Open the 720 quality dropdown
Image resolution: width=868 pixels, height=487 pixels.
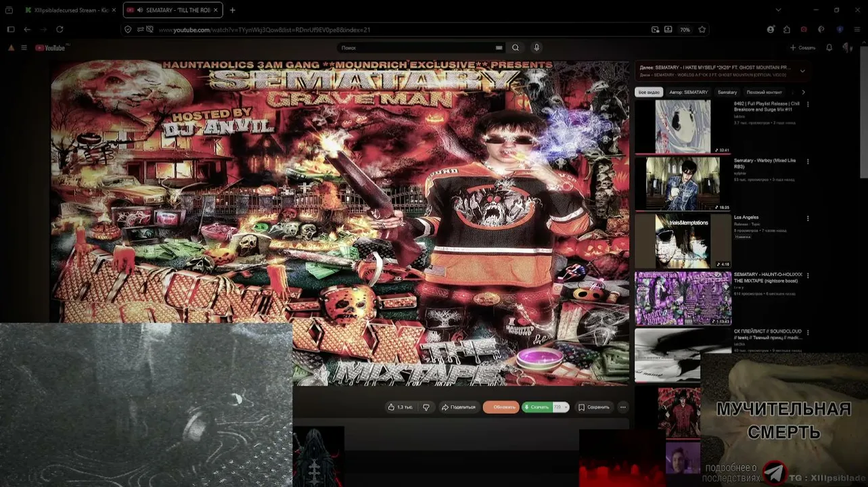561,407
